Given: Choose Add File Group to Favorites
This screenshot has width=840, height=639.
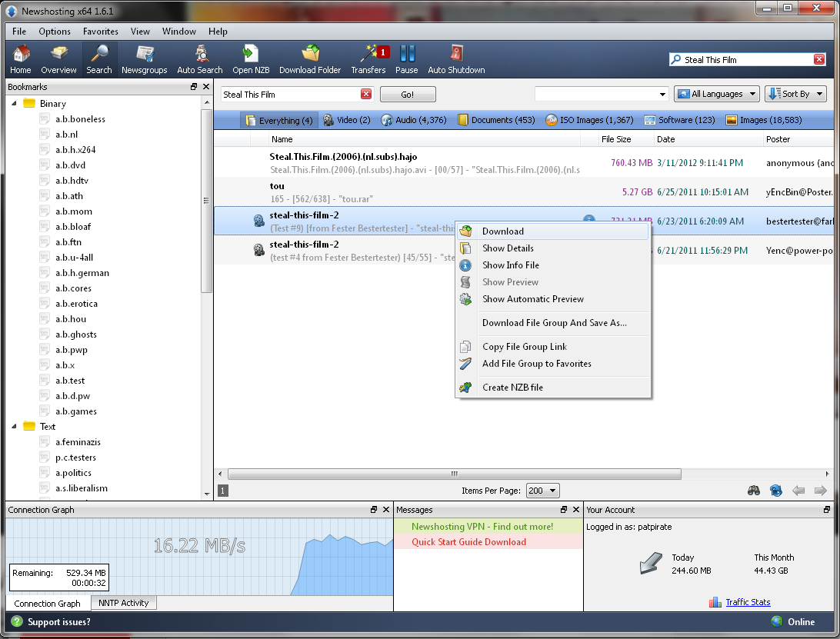Looking at the screenshot, I should click(x=552, y=363).
